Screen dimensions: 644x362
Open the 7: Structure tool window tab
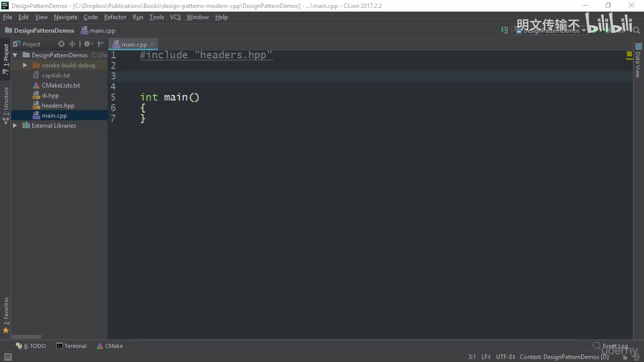(x=6, y=105)
